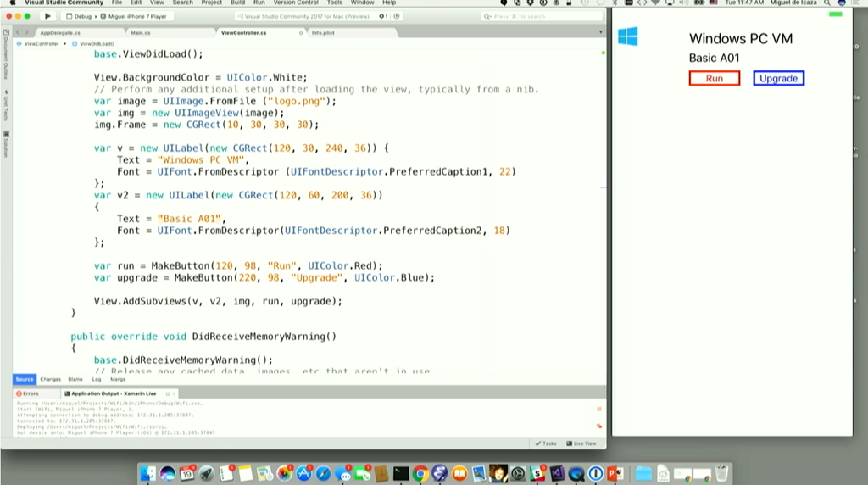Open Terminal from the Dock

tap(401, 473)
